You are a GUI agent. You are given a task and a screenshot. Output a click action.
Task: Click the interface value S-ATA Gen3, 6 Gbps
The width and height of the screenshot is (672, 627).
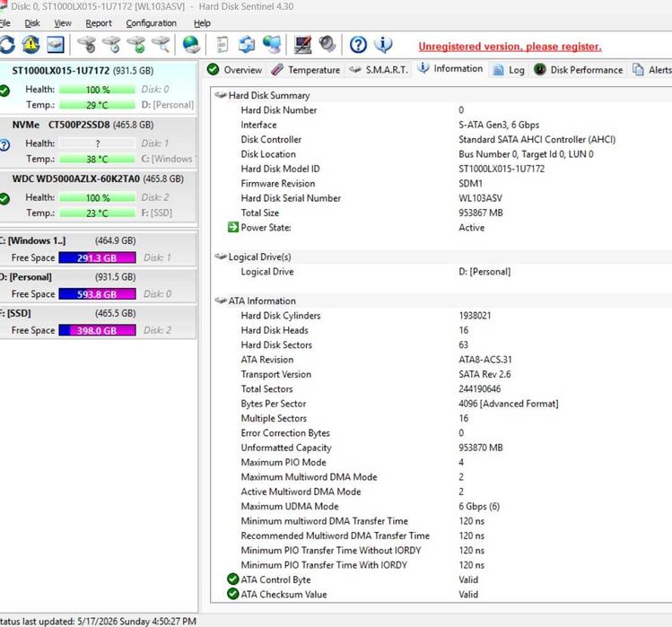[499, 125]
